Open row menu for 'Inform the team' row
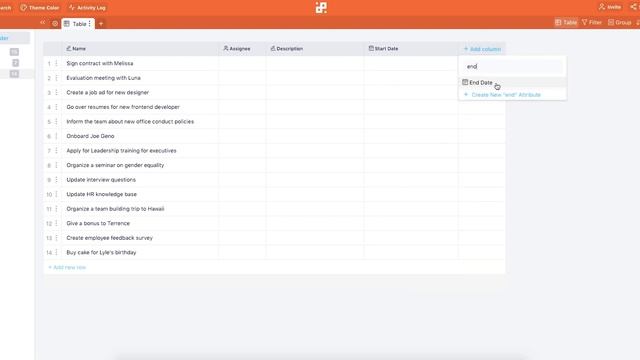Viewport: 640px width, 360px height. 56,122
